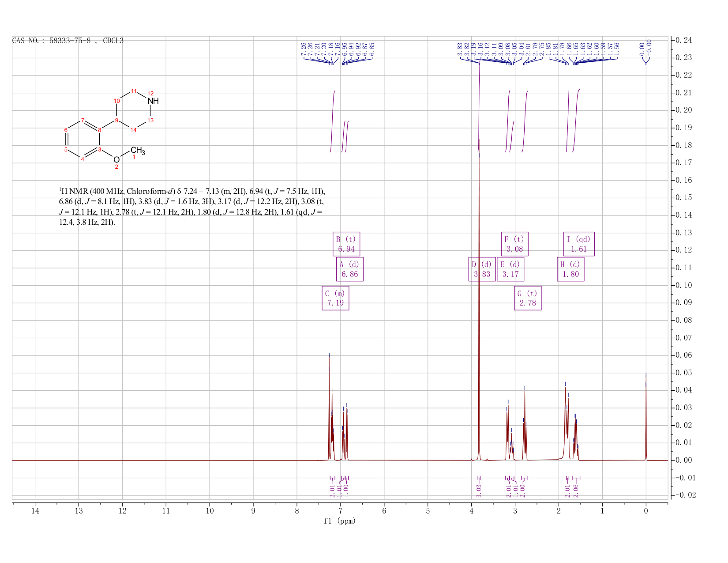The height and width of the screenshot is (563, 728).
Task: Select multiplet box B (t) 6.94
Action: pos(346,244)
